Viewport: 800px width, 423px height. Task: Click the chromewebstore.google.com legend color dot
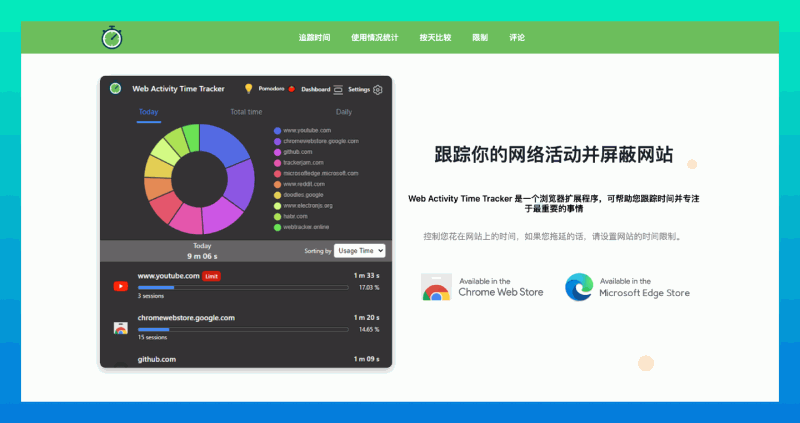coord(278,141)
